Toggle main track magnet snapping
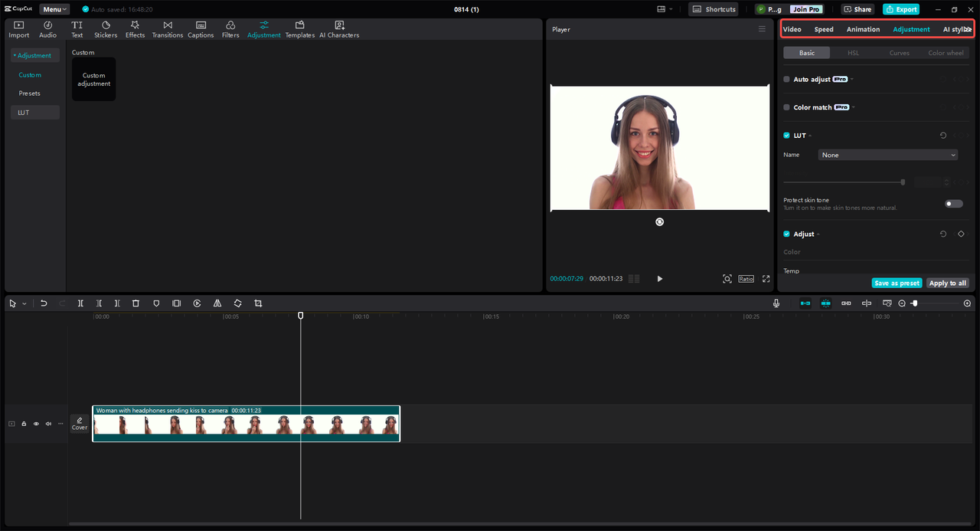Viewport: 980px width, 531px height. 805,303
